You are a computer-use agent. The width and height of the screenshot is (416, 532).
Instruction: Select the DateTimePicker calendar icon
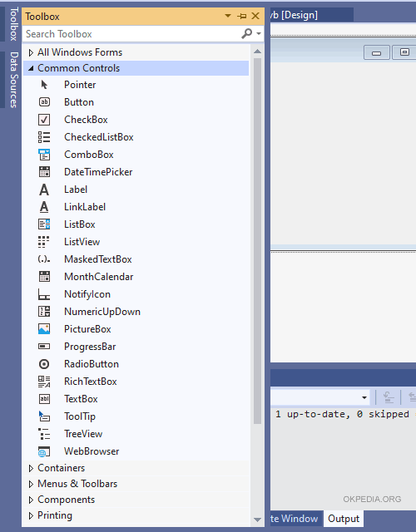tap(44, 172)
